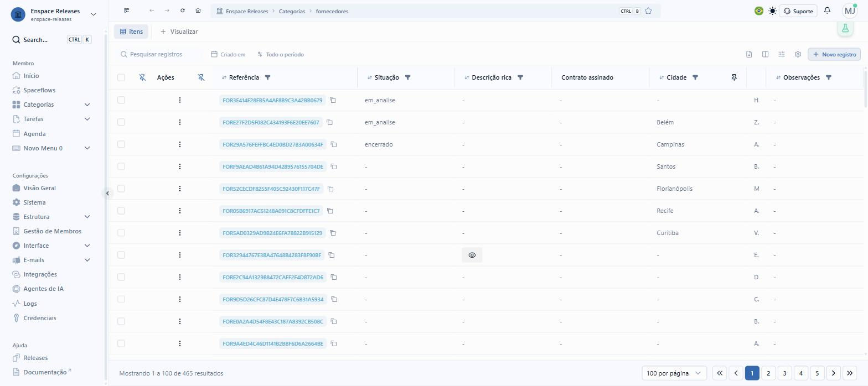868x386 pixels.
Task: Open actions menu for FOR29A576FEFFBC4ED0BD27B3A00634F row
Action: pos(180,144)
